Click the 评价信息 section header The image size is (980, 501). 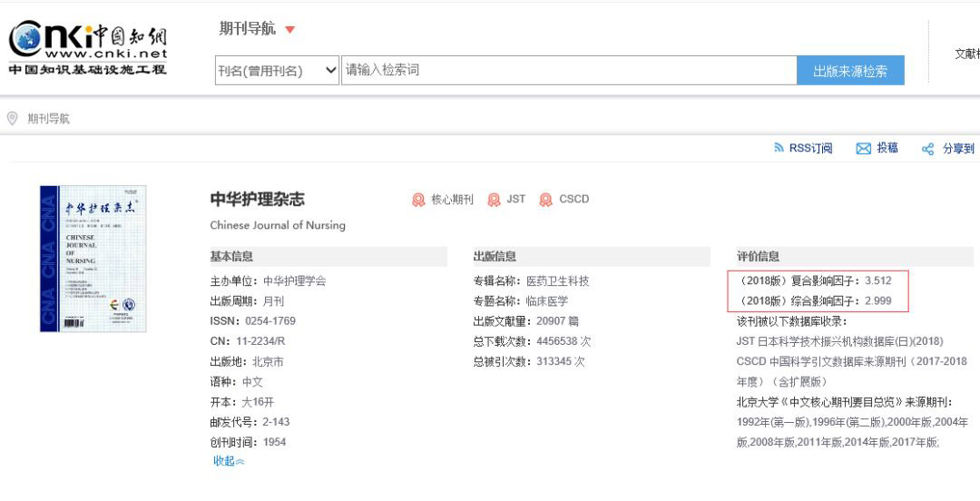[x=855, y=257]
